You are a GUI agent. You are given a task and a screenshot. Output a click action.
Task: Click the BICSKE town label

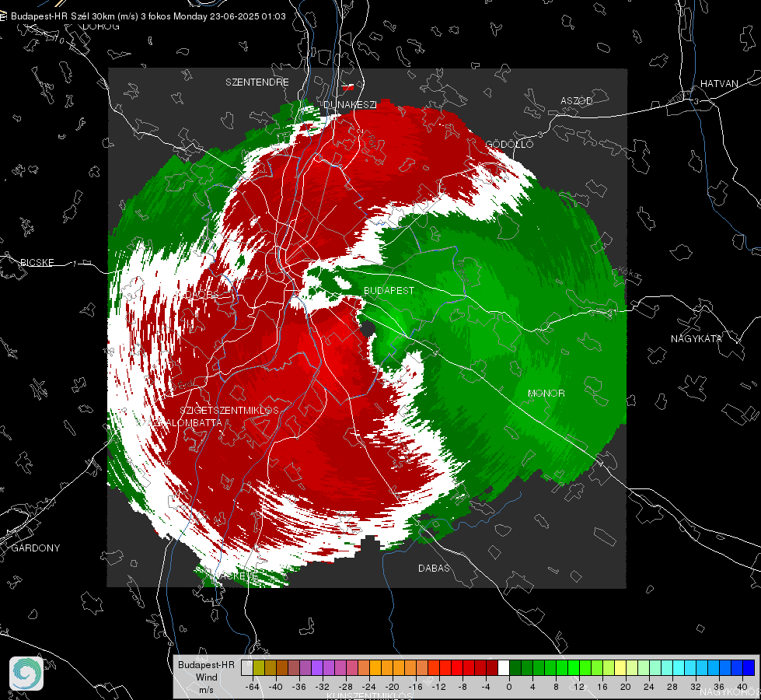pos(37,262)
